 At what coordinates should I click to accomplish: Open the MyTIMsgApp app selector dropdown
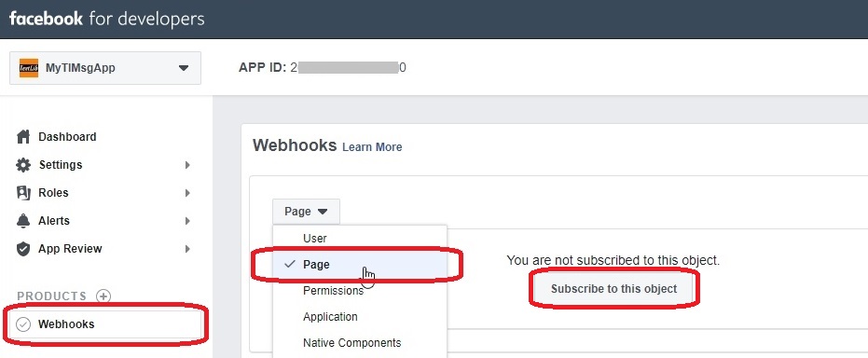(x=105, y=68)
